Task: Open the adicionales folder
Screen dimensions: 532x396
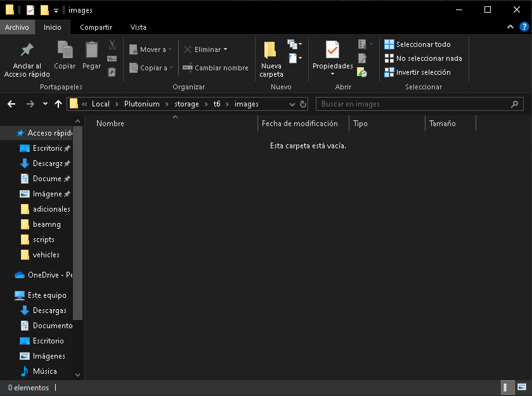Action: (45, 209)
